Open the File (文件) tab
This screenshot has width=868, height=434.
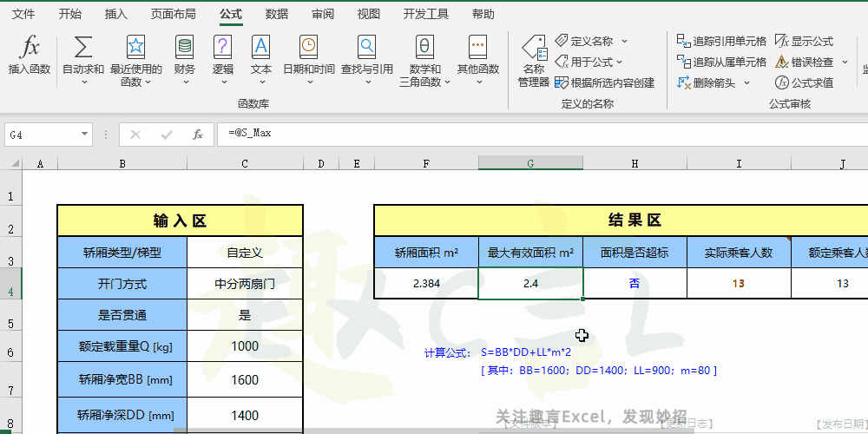(23, 15)
